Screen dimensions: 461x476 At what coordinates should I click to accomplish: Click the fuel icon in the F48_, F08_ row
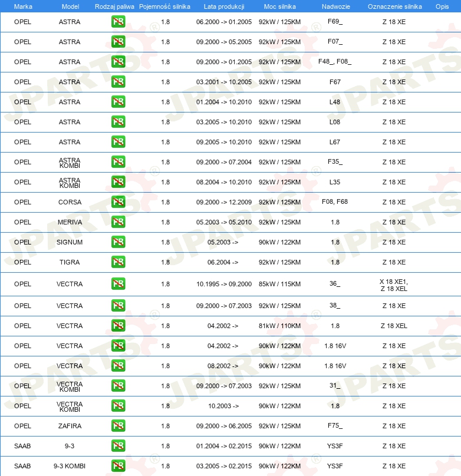pos(118,62)
